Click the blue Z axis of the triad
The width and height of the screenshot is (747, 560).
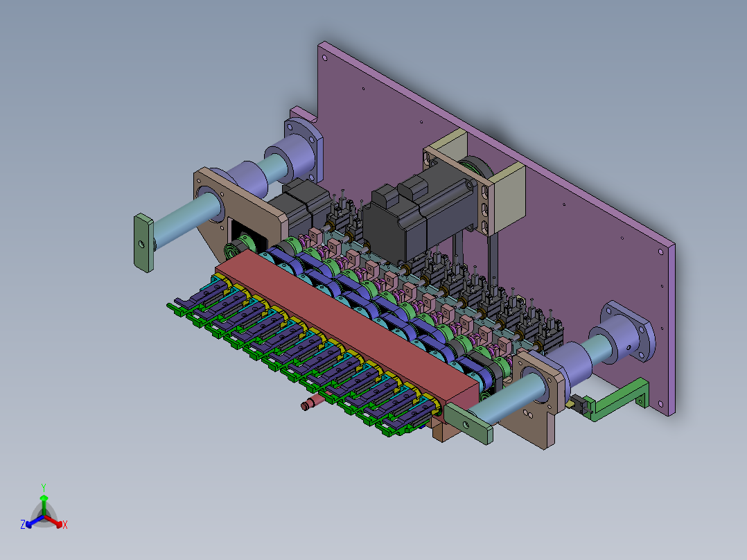pyautogui.click(x=34, y=521)
